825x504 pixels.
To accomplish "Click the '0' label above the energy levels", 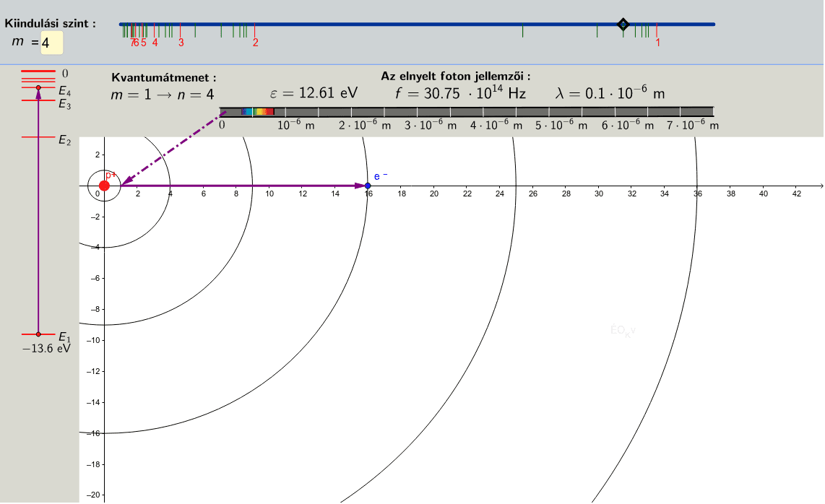I will 65,74.
